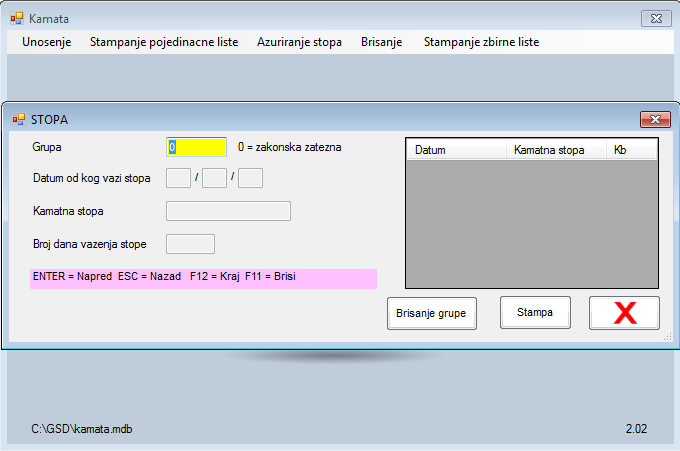
Task: Open Stampanje zbirne liste menu
Action: coord(481,42)
